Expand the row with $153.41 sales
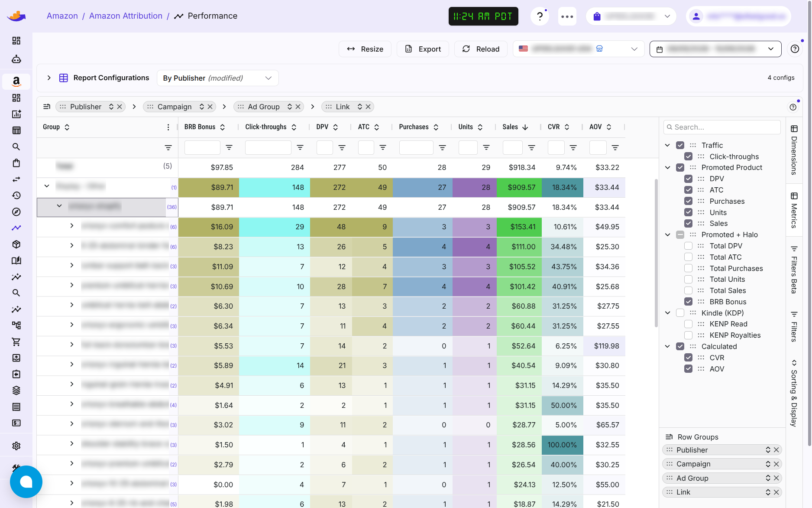Viewport: 812px width, 508px height. (x=71, y=226)
